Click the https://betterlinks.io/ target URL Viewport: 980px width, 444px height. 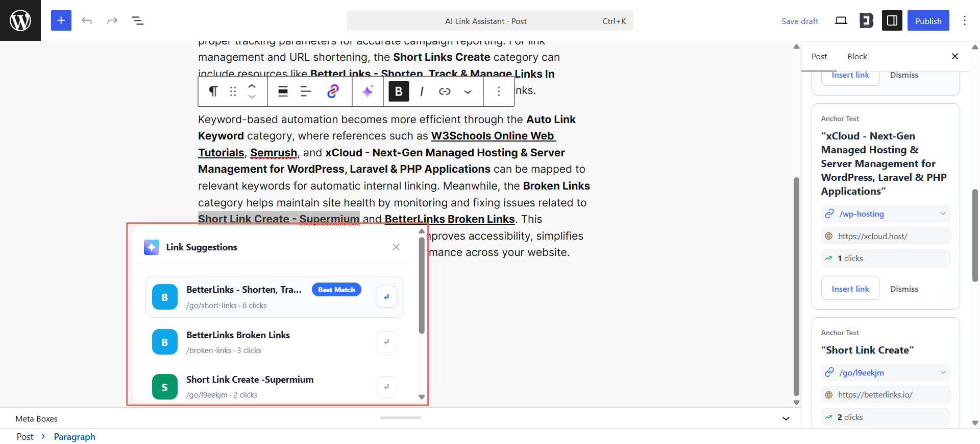(886, 394)
